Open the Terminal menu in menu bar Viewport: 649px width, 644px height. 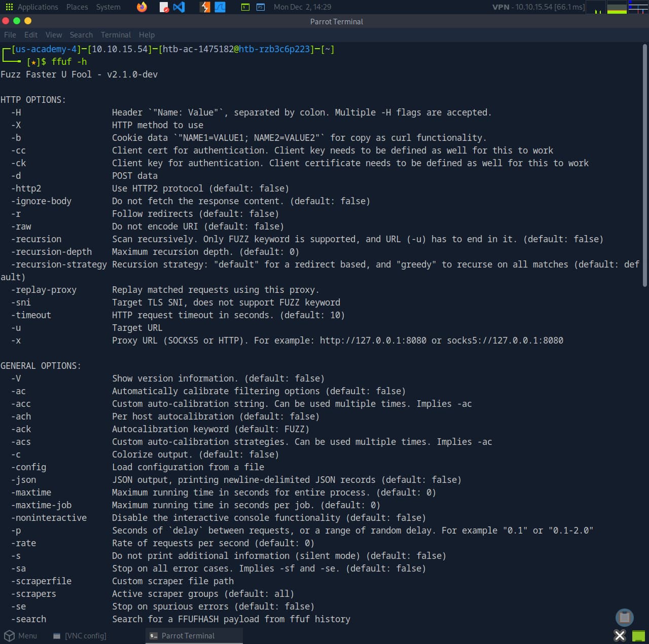pyautogui.click(x=116, y=35)
